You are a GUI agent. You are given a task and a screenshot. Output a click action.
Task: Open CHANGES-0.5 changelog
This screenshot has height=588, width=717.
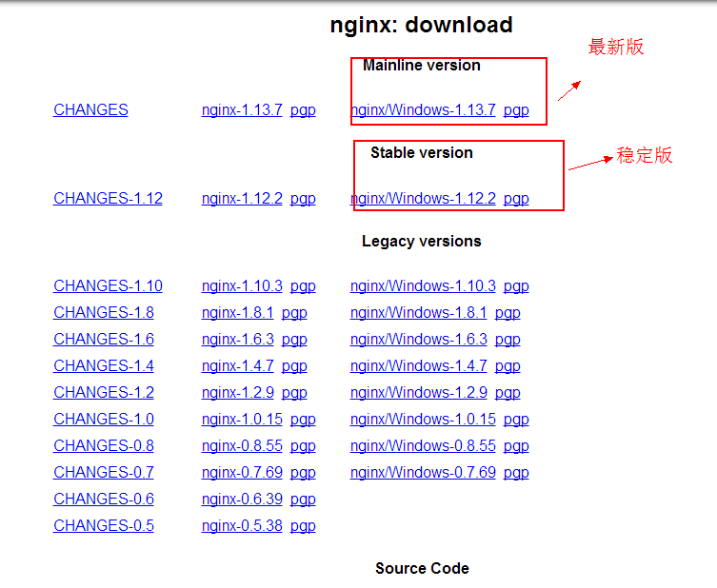pyautogui.click(x=104, y=525)
